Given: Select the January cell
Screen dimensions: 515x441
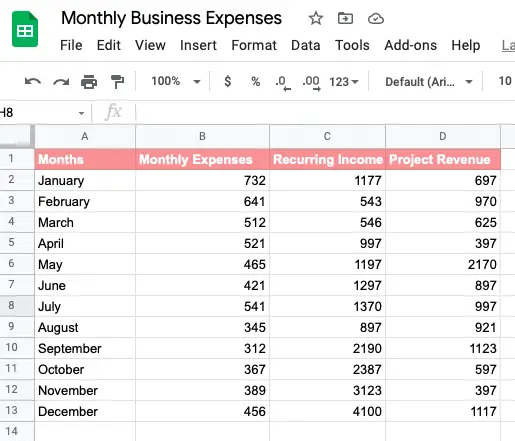Looking at the screenshot, I should (x=85, y=180).
